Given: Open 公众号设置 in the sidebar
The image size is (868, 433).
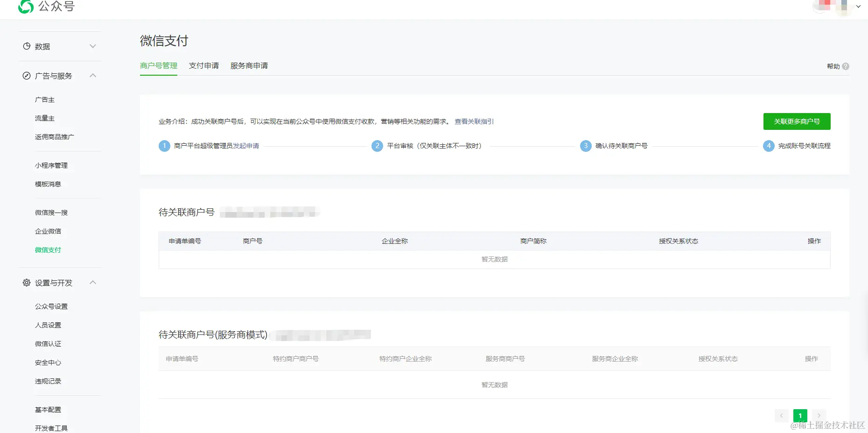Looking at the screenshot, I should 51,306.
